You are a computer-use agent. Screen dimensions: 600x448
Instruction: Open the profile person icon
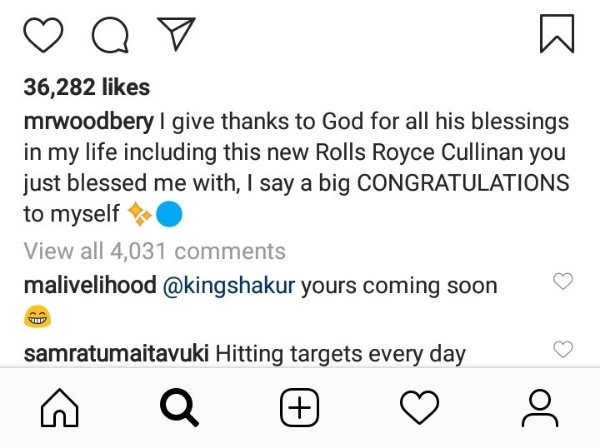540,408
